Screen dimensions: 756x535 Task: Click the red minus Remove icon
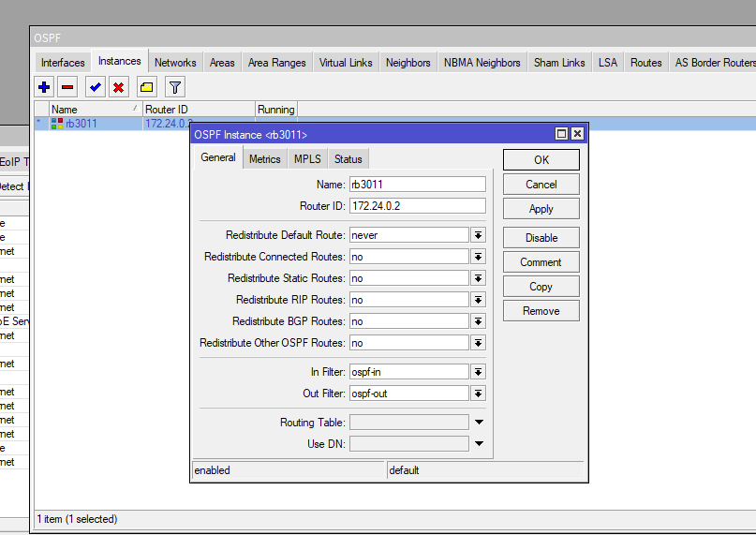(x=67, y=87)
